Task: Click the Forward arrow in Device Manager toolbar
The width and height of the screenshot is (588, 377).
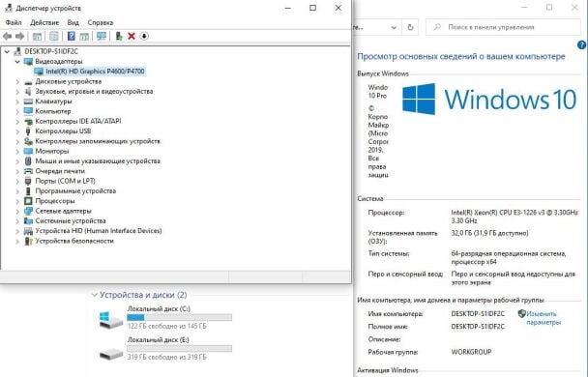Action: [x=20, y=36]
